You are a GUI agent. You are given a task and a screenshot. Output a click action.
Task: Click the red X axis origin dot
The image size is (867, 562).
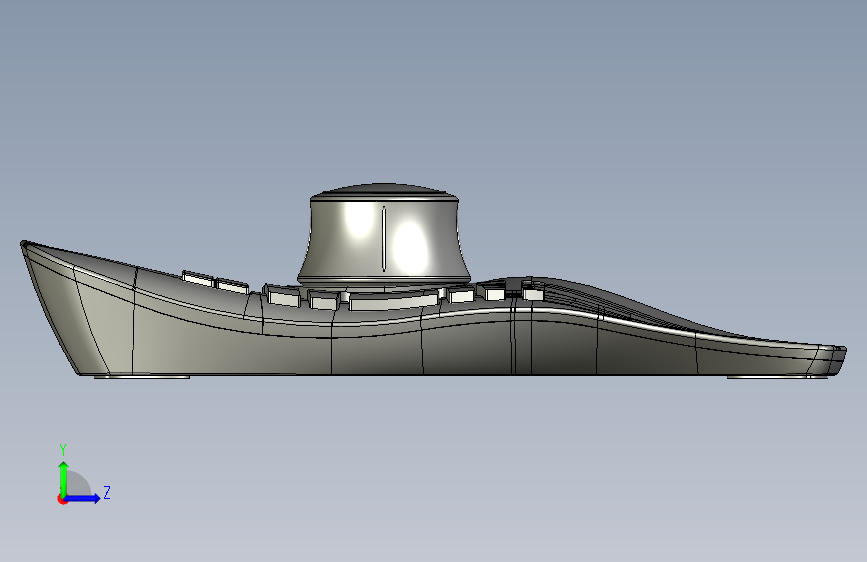62,499
